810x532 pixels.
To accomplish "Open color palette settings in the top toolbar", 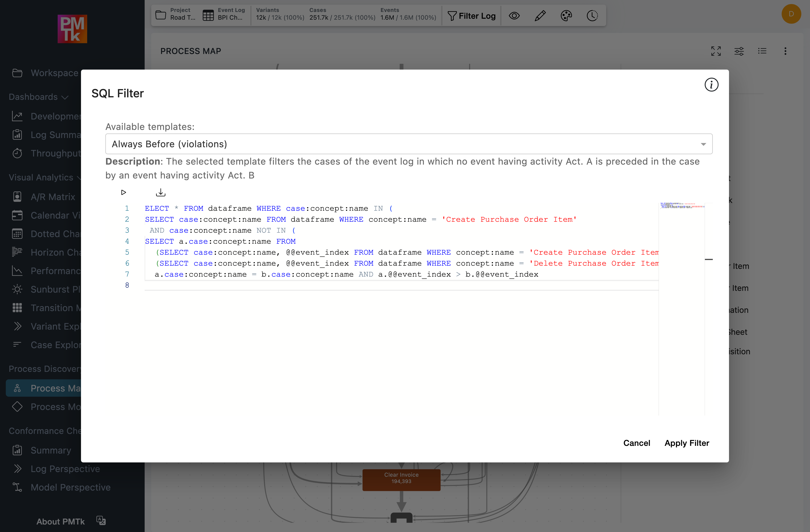I will click(x=566, y=15).
